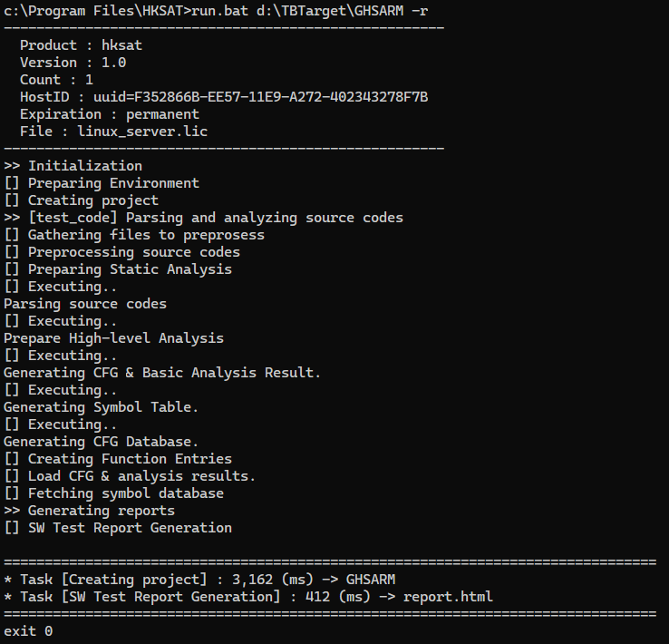Click the [test_code] tag text

coord(73,218)
